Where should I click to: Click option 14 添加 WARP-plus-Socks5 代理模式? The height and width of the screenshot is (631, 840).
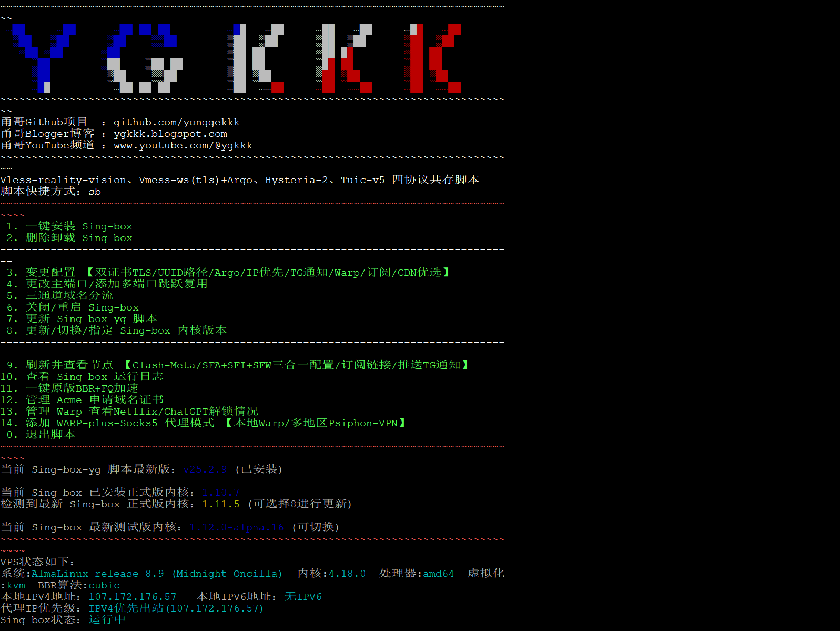tap(119, 423)
